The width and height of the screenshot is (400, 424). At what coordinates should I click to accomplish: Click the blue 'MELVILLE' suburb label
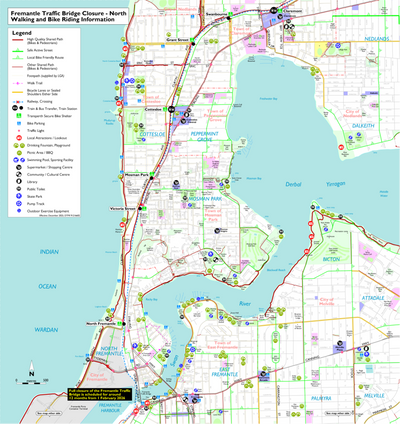tap(374, 396)
